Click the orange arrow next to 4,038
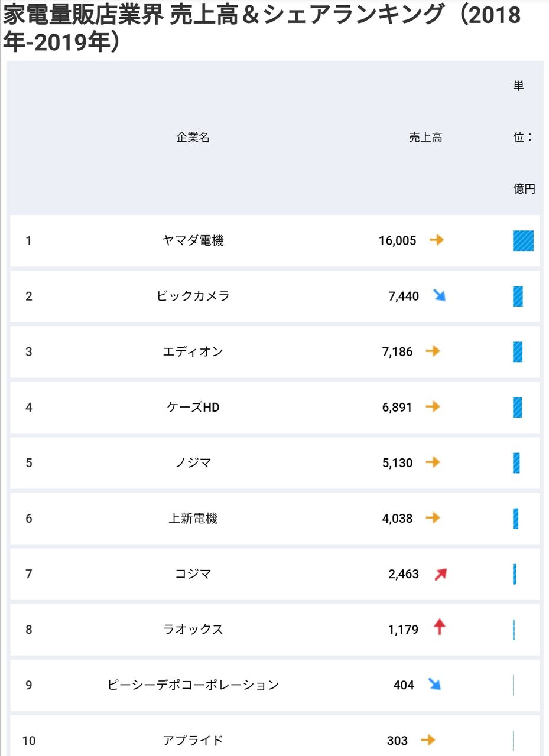This screenshot has width=549, height=756. pos(433,518)
